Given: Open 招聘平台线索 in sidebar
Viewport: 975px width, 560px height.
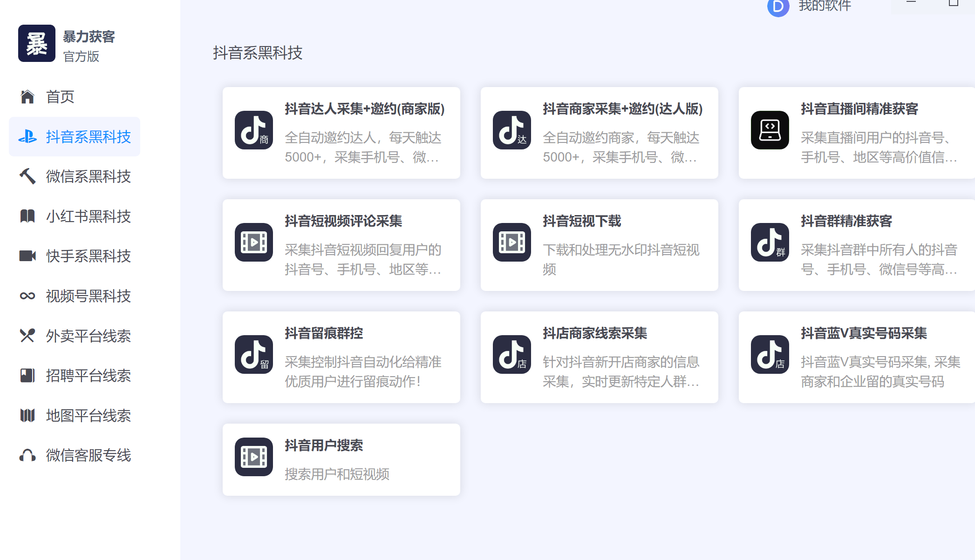Looking at the screenshot, I should (x=75, y=376).
